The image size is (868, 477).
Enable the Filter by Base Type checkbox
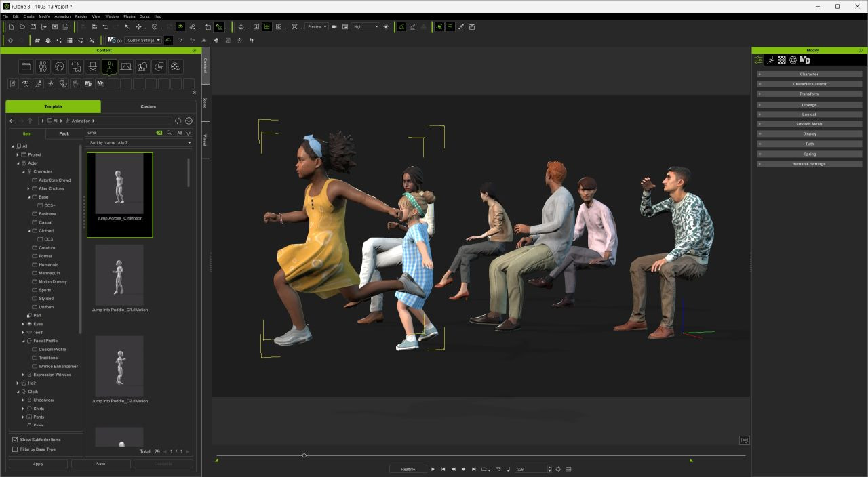click(15, 449)
